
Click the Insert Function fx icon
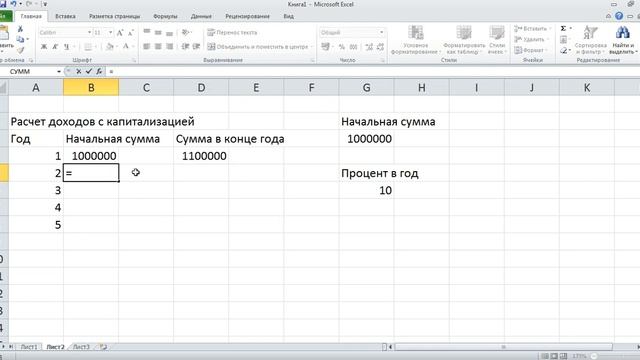[99, 71]
